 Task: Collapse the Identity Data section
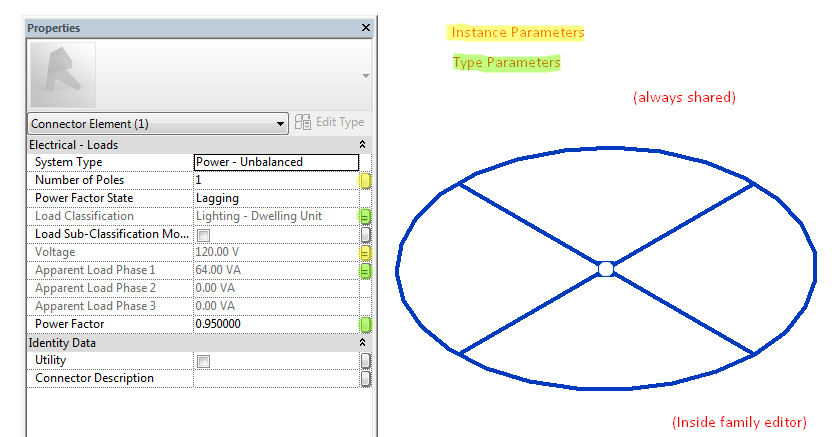click(362, 342)
